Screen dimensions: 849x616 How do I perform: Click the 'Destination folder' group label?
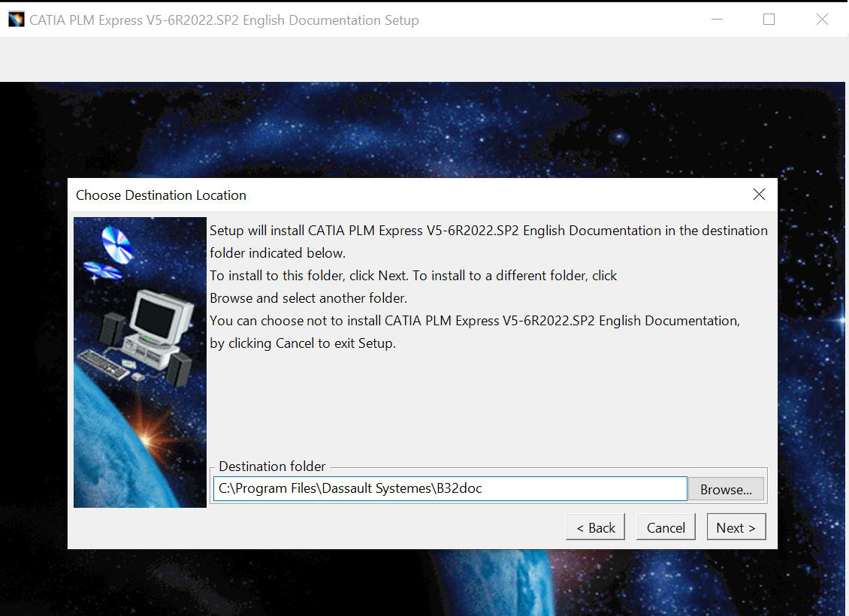[x=272, y=466]
